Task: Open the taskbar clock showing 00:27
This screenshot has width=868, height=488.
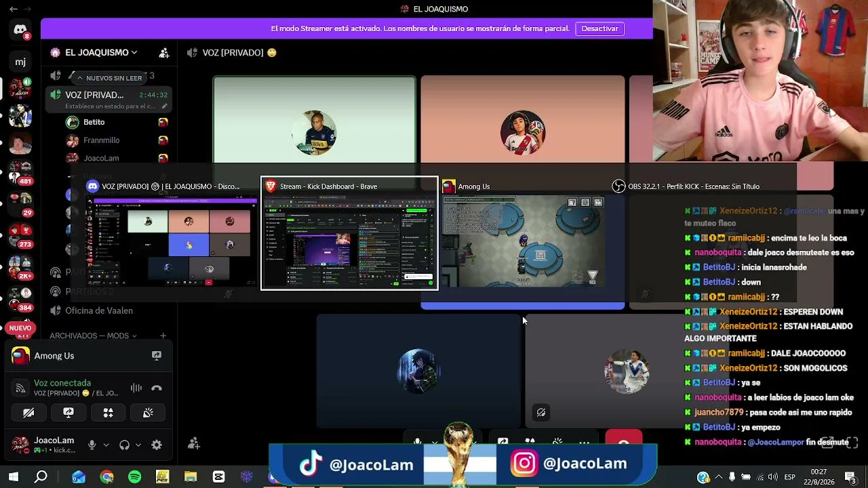Action: (x=818, y=476)
